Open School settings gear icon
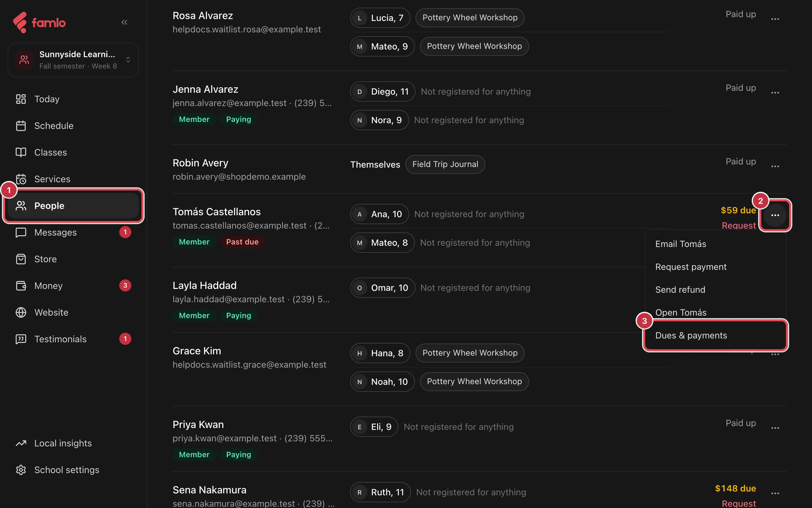 point(21,470)
